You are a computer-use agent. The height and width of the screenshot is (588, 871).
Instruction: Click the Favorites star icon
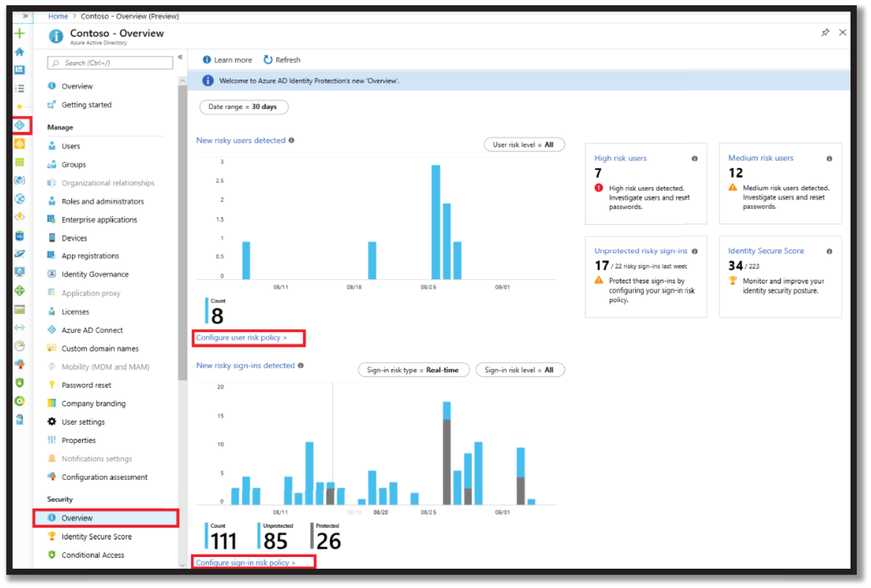point(19,106)
